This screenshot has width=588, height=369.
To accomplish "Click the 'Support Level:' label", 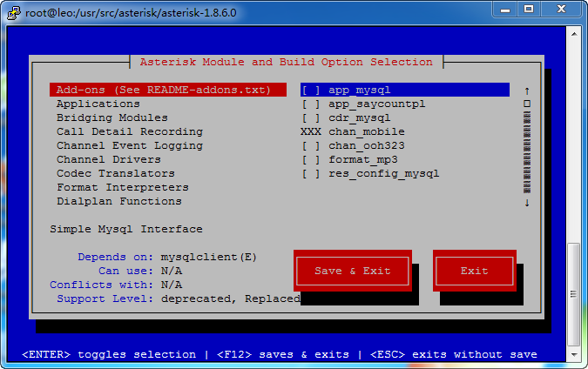I will coord(105,299).
